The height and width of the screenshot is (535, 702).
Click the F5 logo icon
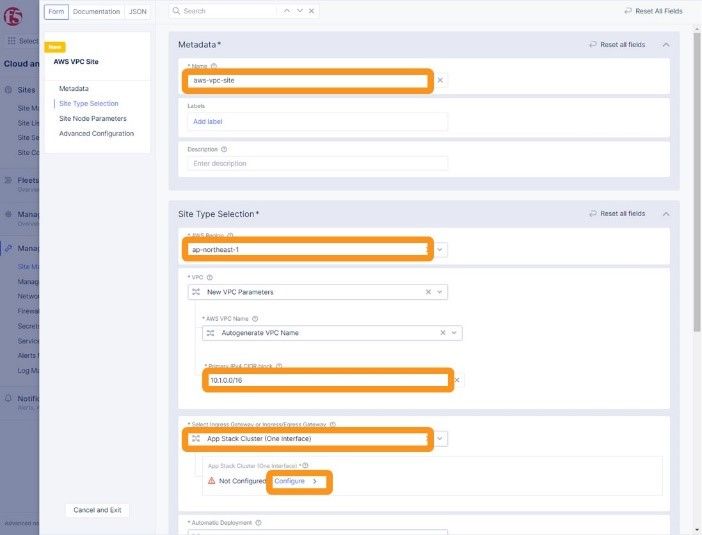point(13,17)
